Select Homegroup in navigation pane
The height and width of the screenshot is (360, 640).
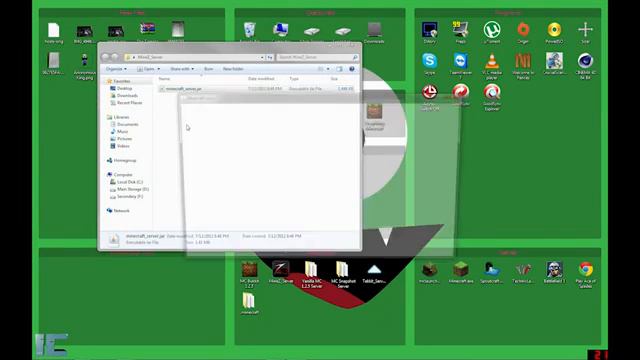pos(124,160)
